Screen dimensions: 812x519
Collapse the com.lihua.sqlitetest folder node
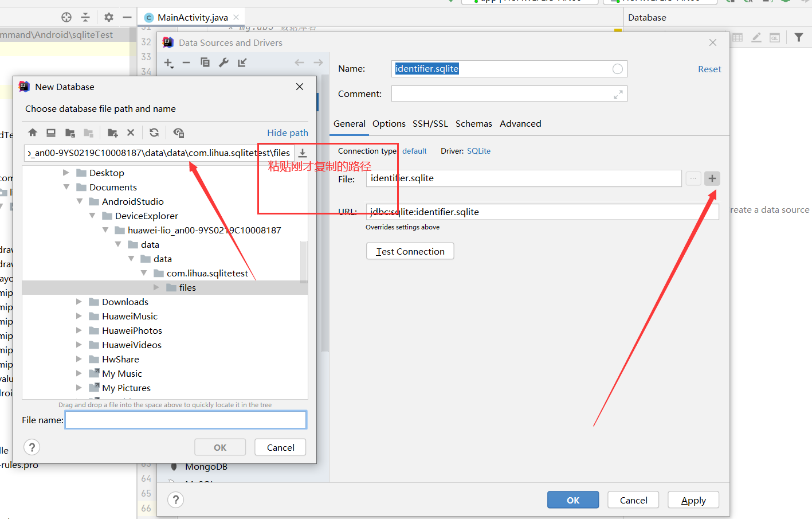tap(144, 273)
